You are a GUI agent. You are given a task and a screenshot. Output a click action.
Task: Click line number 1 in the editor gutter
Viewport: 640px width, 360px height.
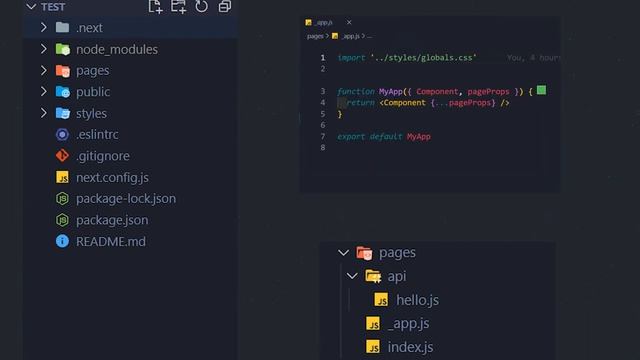[323, 58]
